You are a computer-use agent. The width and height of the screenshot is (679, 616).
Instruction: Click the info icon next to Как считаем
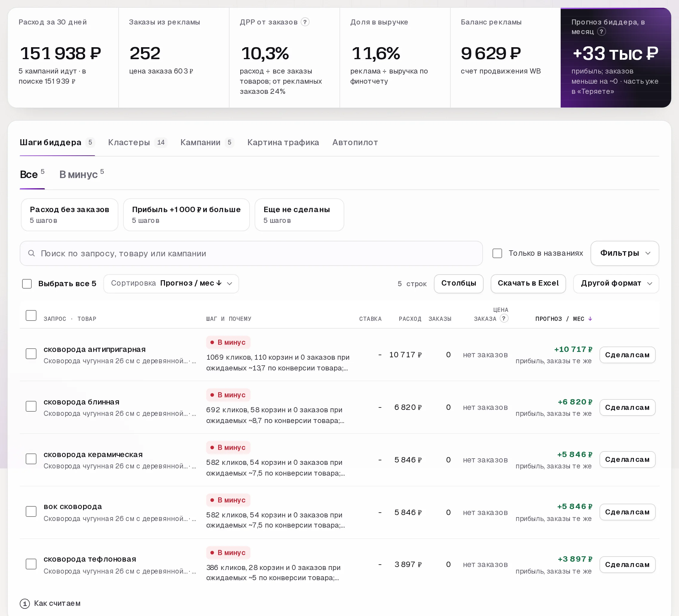[x=25, y=603]
